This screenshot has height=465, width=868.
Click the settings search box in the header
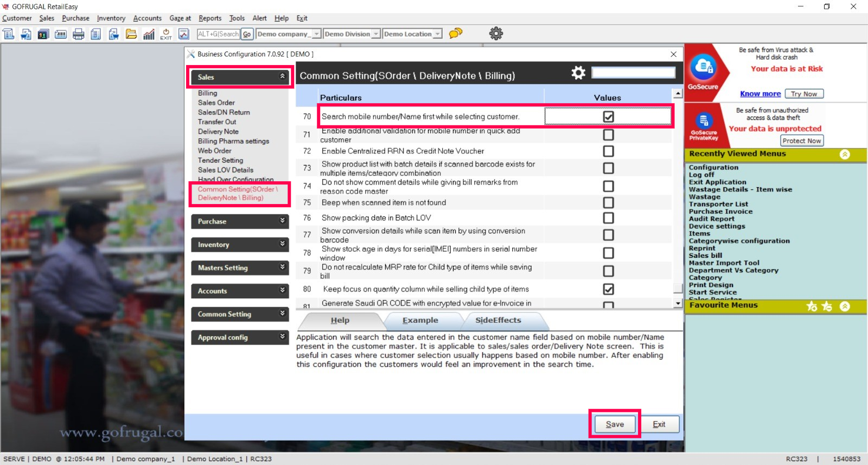tap(633, 73)
